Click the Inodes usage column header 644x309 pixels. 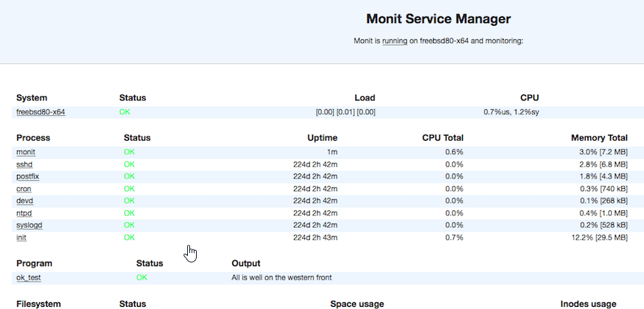click(x=588, y=304)
